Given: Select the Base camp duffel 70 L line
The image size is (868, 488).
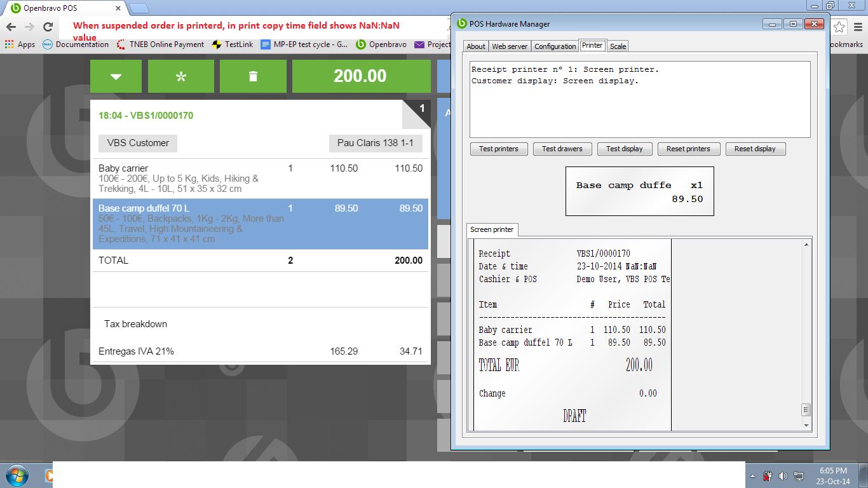Looking at the screenshot, I should (261, 224).
